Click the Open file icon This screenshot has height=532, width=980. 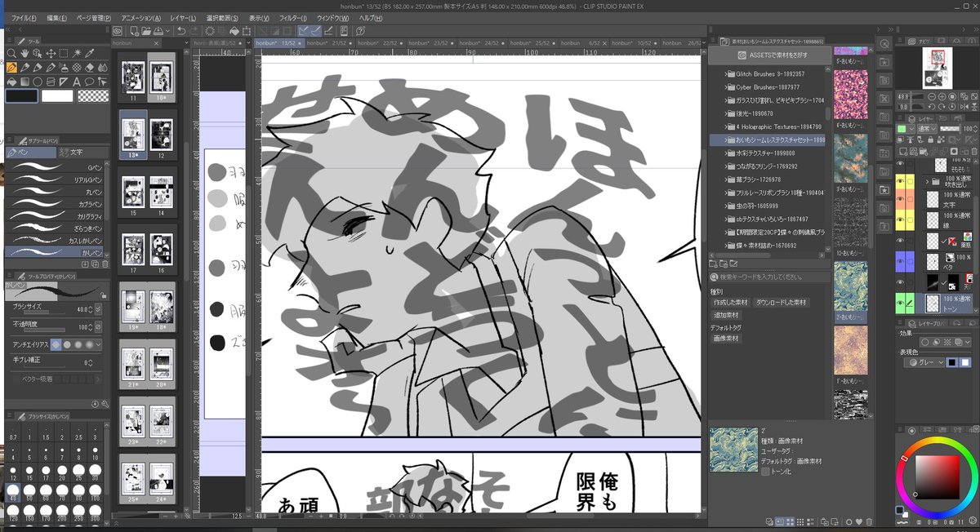pyautogui.click(x=145, y=31)
